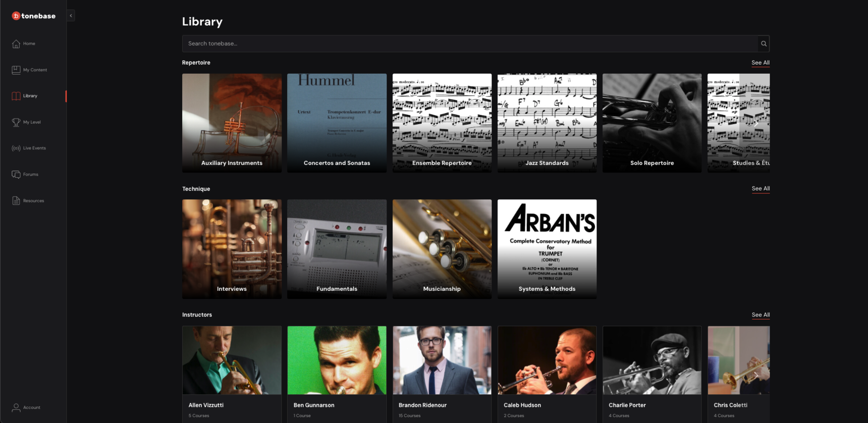This screenshot has width=868, height=423.
Task: Advance the Repertoire carousel with right arrow
Action: 756,124
